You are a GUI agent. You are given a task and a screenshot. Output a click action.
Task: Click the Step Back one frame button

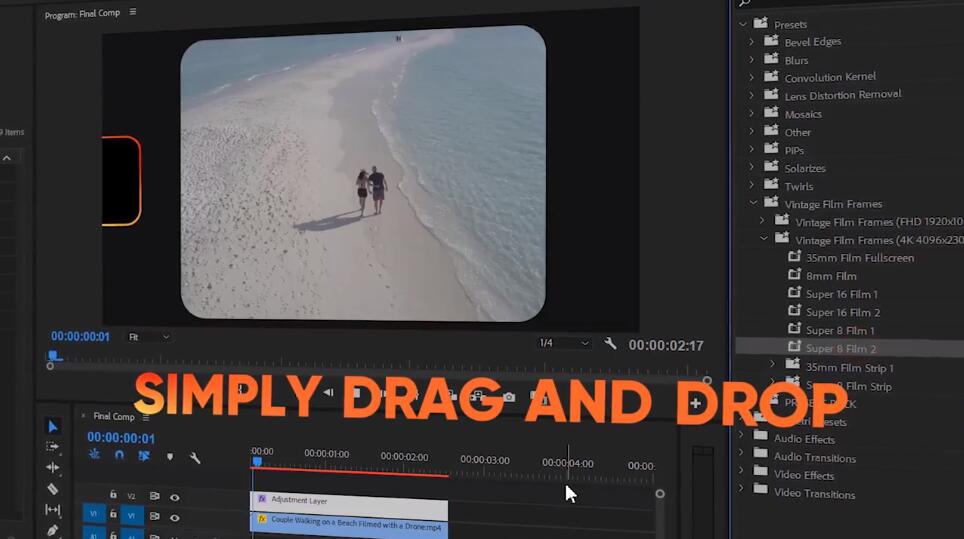point(329,392)
